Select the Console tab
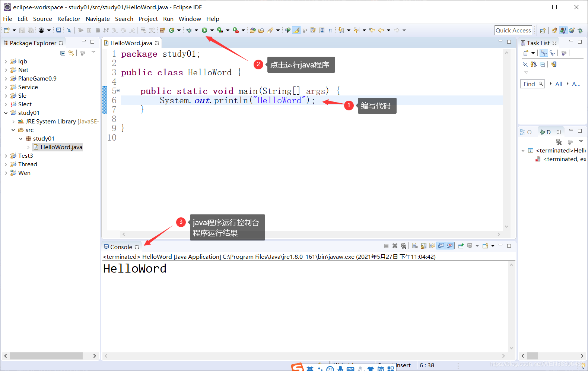The height and width of the screenshot is (371, 588). [x=121, y=247]
